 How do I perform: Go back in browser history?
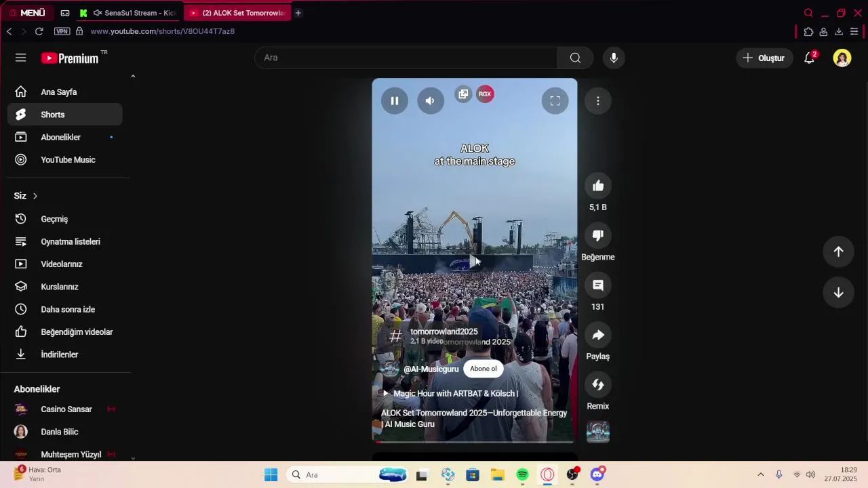pos(9,31)
